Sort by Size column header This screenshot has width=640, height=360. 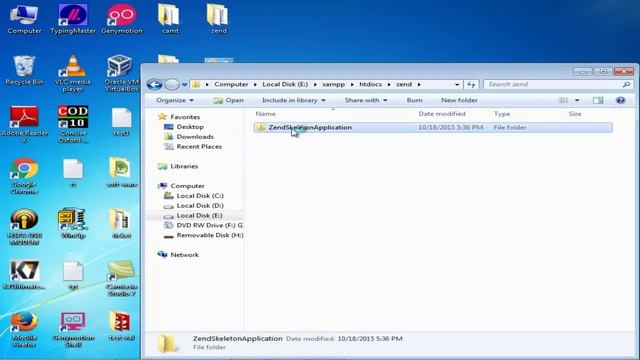575,114
